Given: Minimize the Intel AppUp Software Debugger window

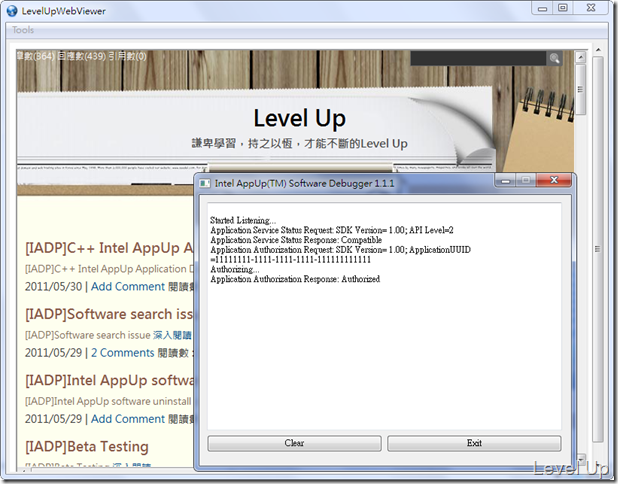Looking at the screenshot, I should 506,181.
